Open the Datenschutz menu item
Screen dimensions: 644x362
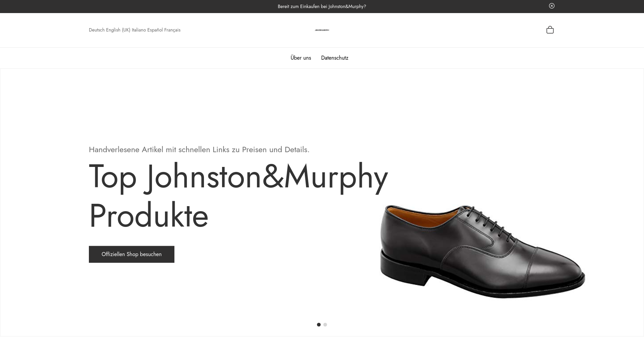coord(335,58)
